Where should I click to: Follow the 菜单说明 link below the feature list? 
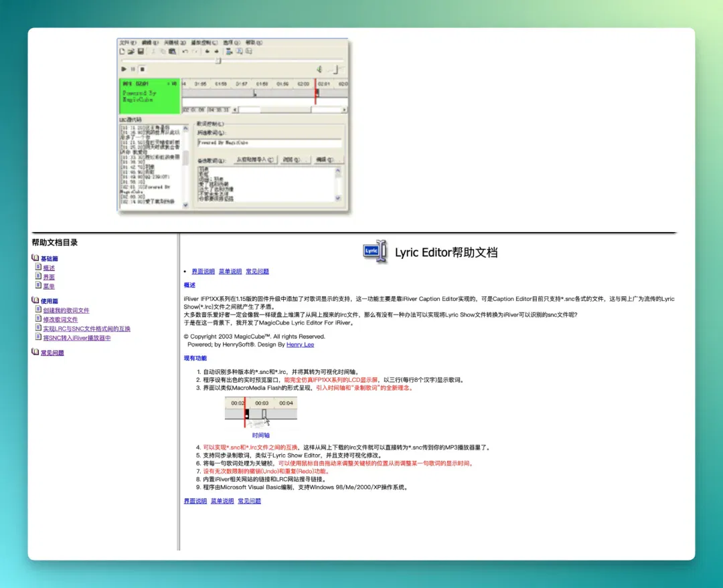pos(222,501)
